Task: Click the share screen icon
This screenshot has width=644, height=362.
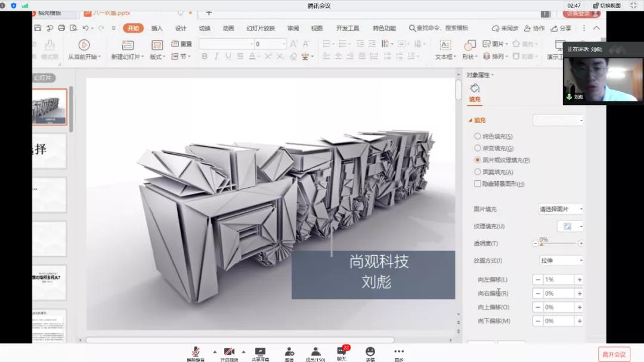Action: coord(260,351)
